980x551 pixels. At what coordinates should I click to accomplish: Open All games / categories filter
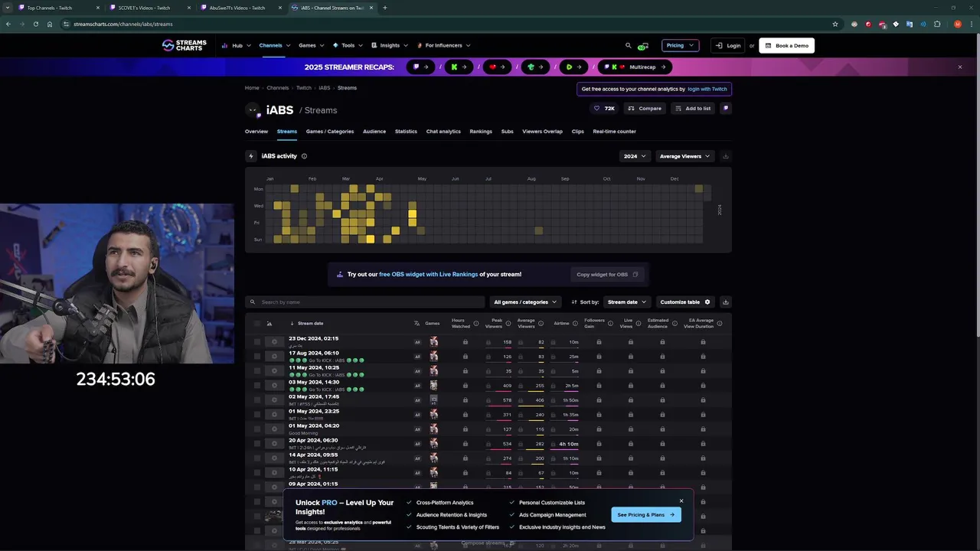[525, 302]
